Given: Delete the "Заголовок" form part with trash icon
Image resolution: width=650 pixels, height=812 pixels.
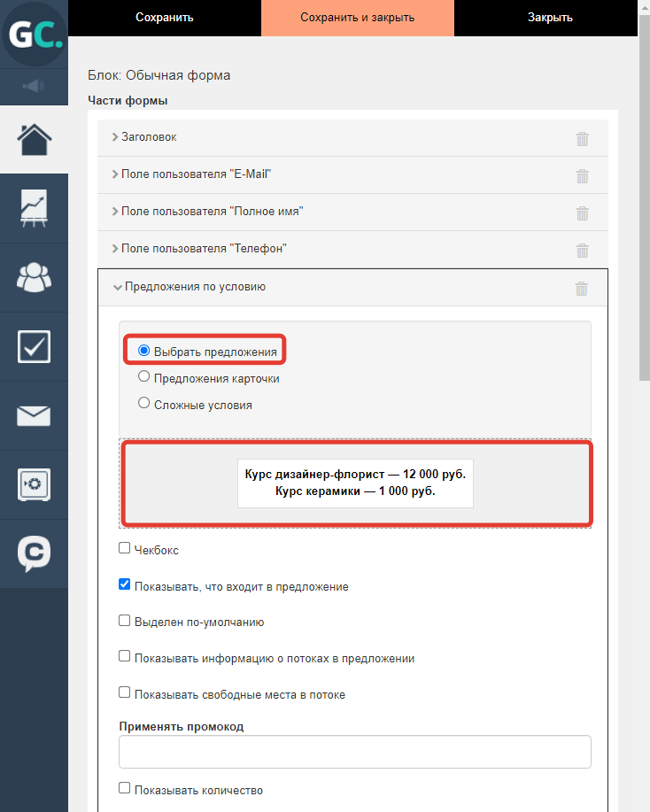Looking at the screenshot, I should 582,138.
